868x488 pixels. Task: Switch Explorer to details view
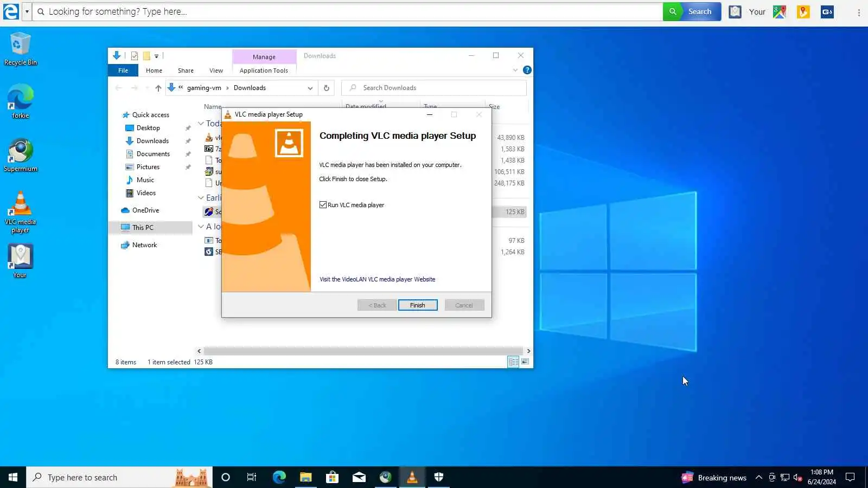pyautogui.click(x=513, y=362)
